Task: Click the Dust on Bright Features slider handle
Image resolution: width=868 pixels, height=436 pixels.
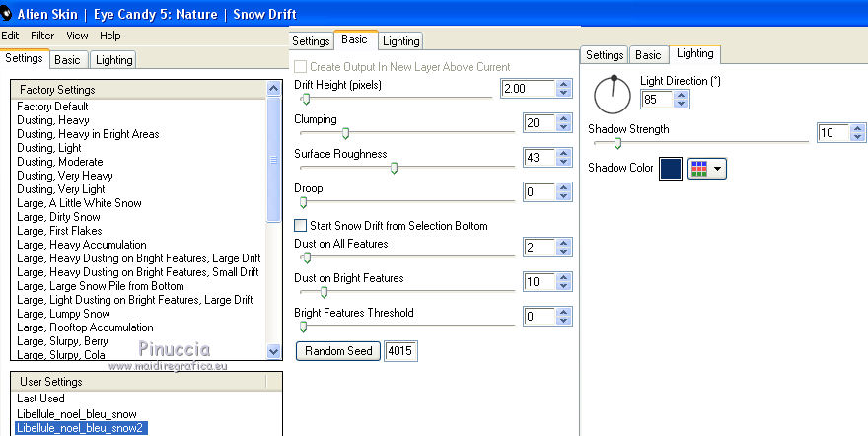Action: tap(324, 292)
